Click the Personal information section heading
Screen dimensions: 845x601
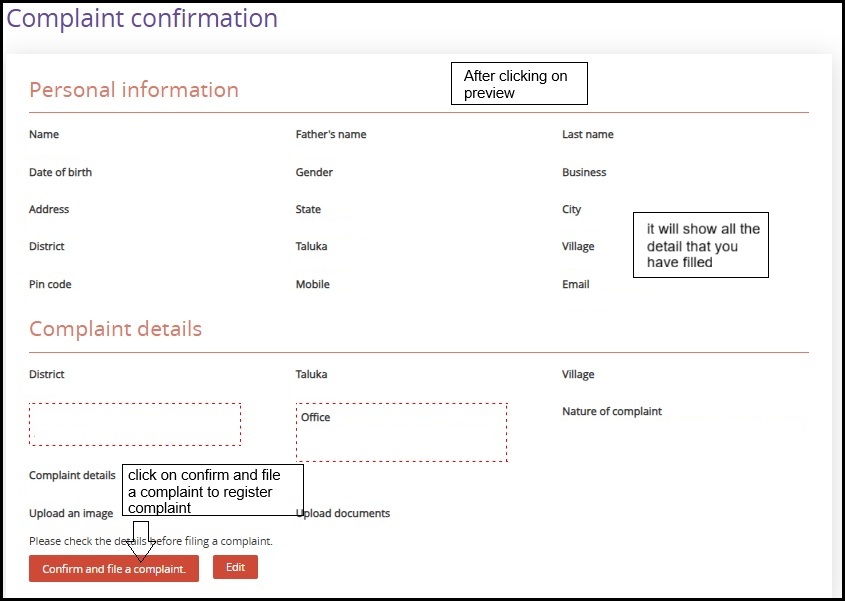[134, 90]
